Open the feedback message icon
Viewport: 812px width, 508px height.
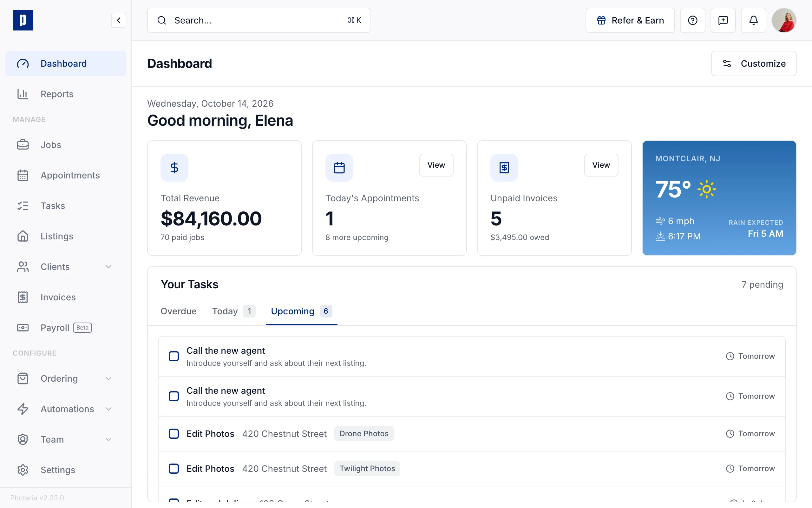tap(723, 21)
